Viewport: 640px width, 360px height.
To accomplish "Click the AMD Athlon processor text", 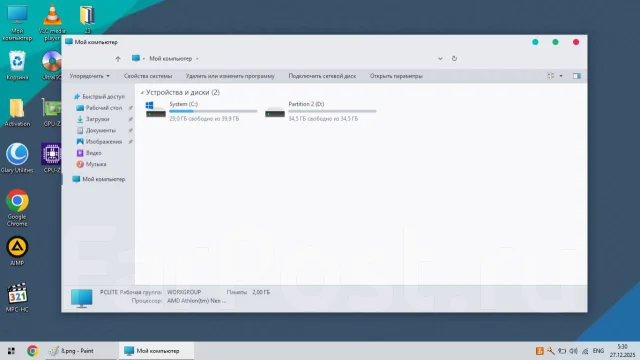I will (196, 301).
